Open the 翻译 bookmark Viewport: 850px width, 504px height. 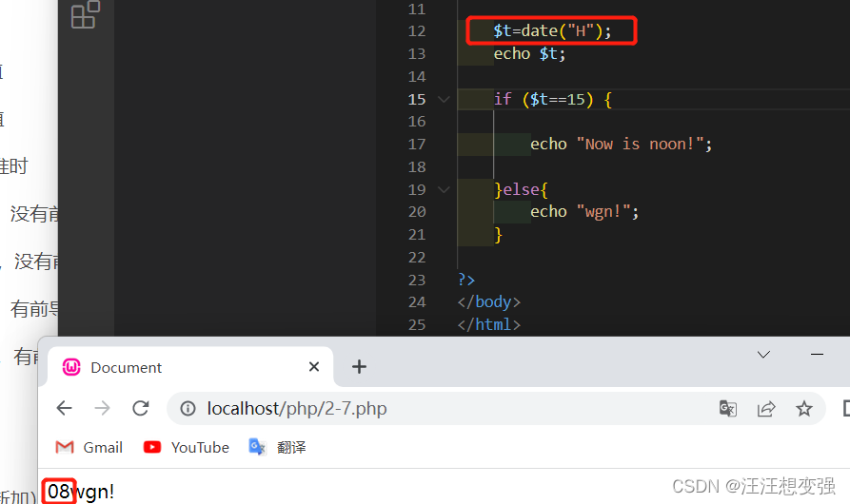pyautogui.click(x=277, y=447)
